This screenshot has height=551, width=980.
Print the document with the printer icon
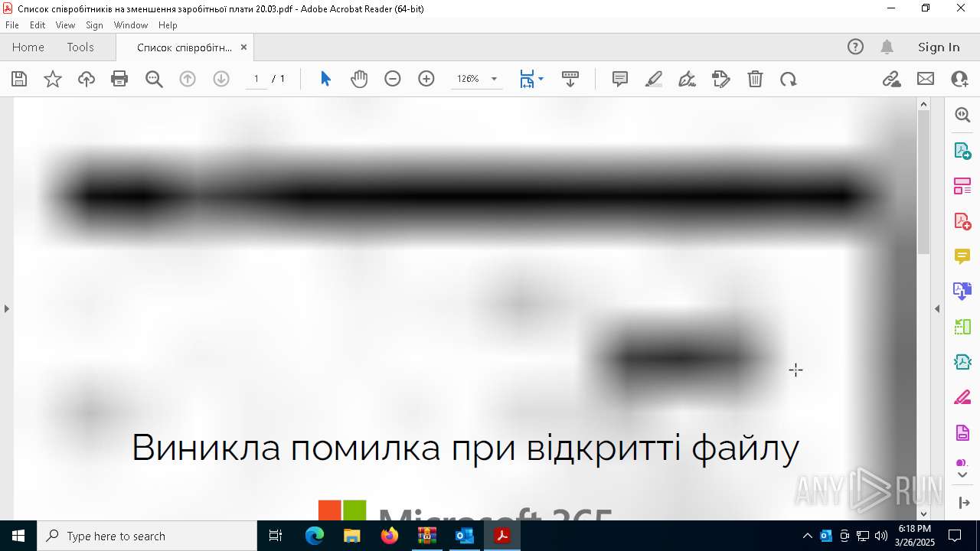119,79
